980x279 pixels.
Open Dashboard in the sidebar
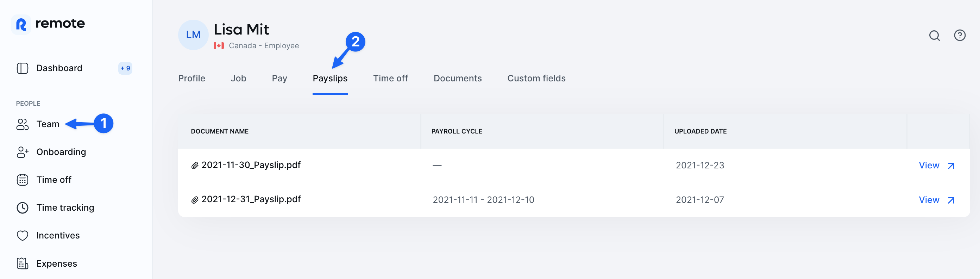[x=59, y=68]
